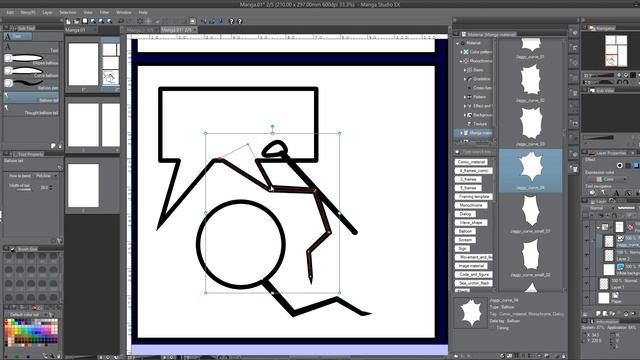640x360 pixels.
Task: Select the jaggy_curve_02 balloon material
Action: coord(531,83)
